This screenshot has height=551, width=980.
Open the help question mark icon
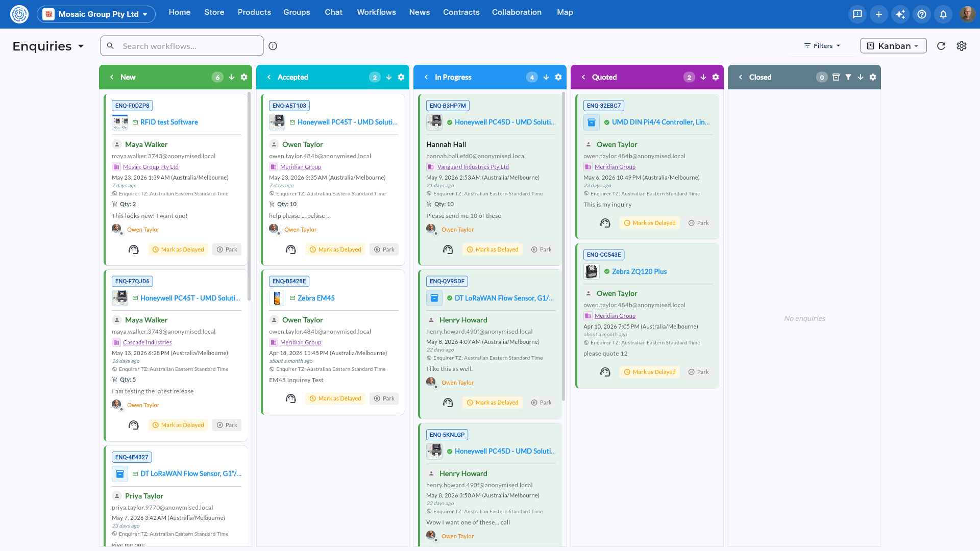pyautogui.click(x=922, y=14)
